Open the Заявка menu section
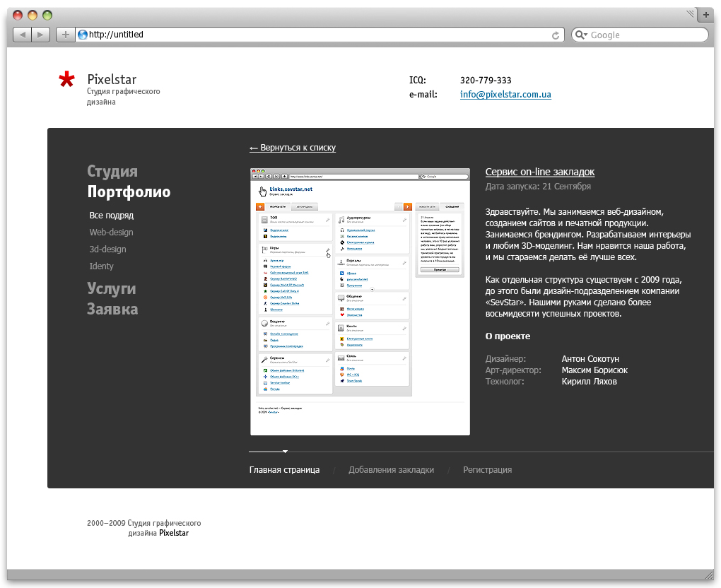The image size is (721, 588). [x=112, y=309]
